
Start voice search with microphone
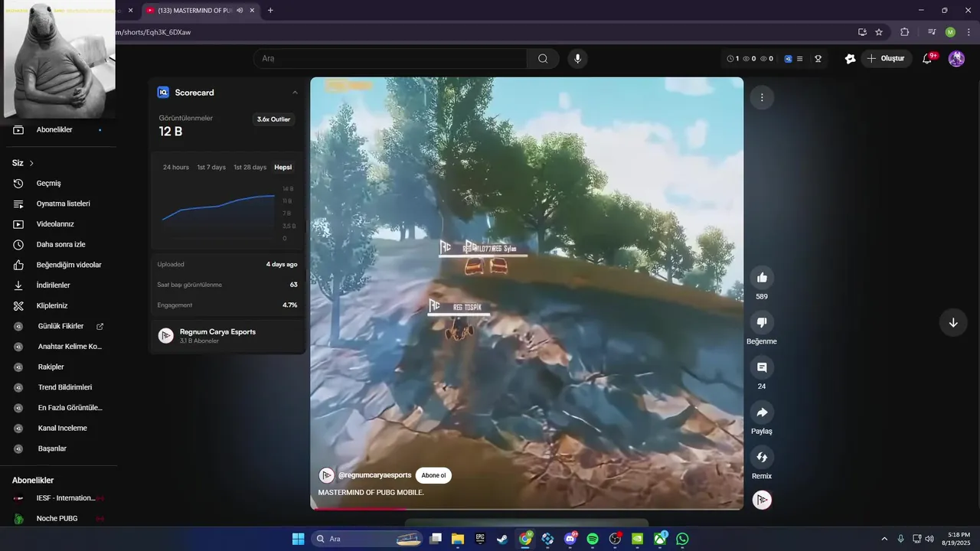click(x=577, y=58)
